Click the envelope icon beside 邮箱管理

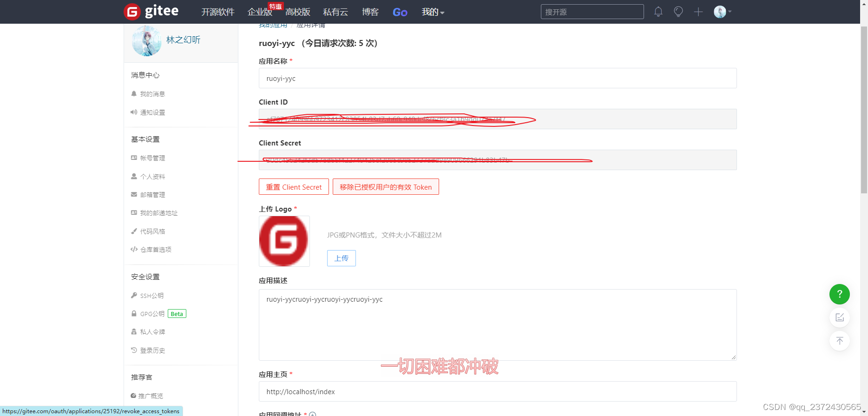[134, 194]
